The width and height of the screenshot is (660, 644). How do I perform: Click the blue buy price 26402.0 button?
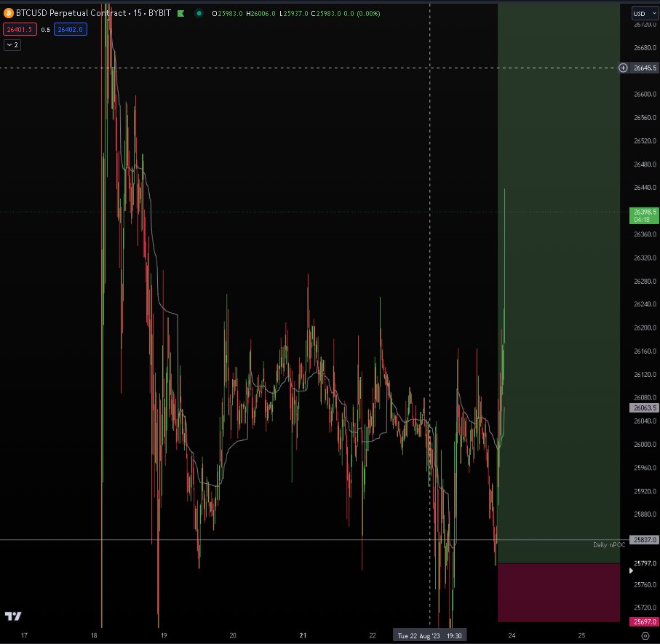[71, 29]
